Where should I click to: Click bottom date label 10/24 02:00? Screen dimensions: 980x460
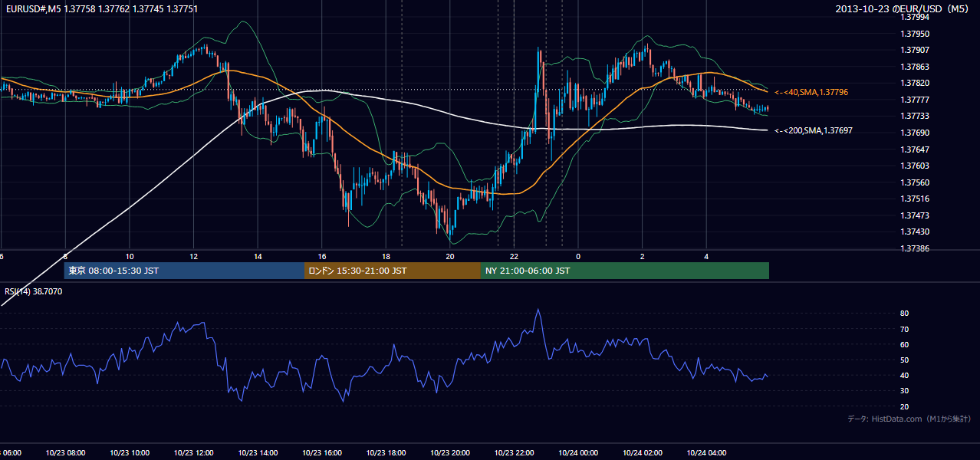[643, 453]
